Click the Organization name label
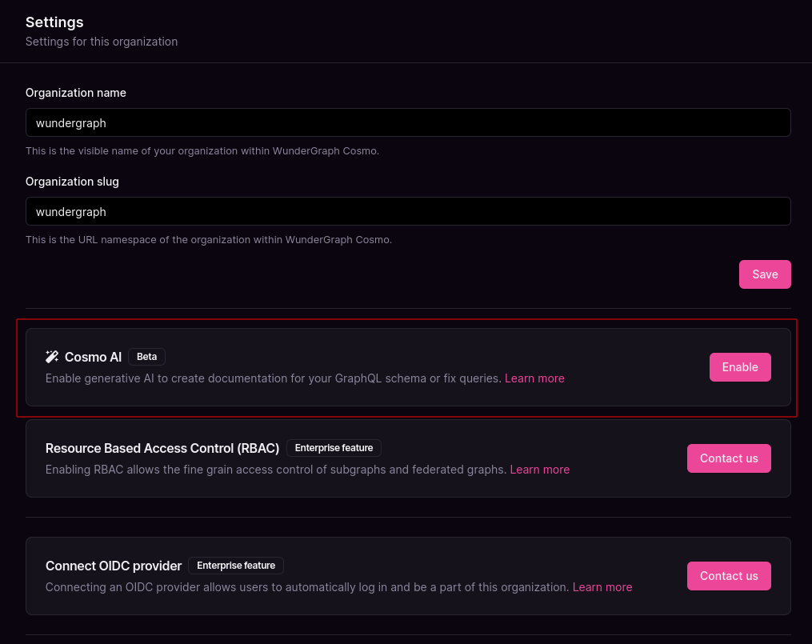The image size is (812, 644). point(76,93)
